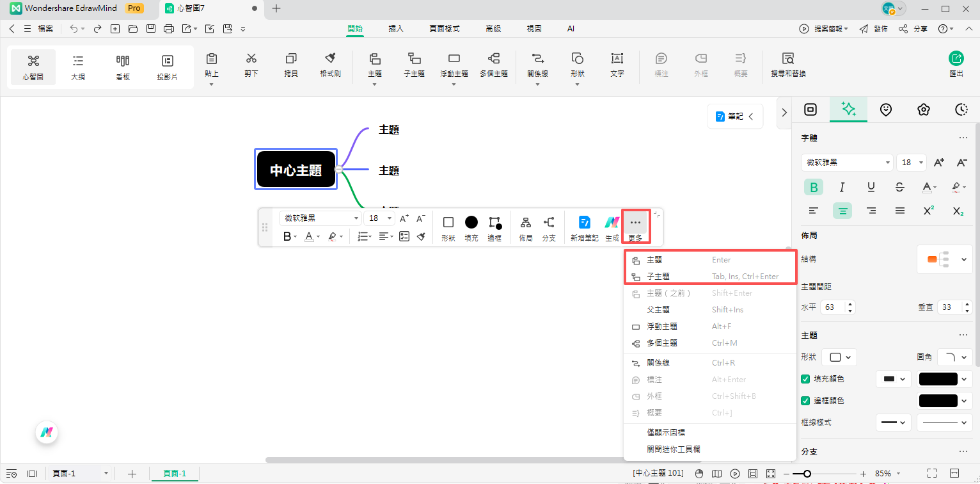980x484 pixels.
Task: Pick the 填充顏色 black color swatch
Action: tap(938, 378)
